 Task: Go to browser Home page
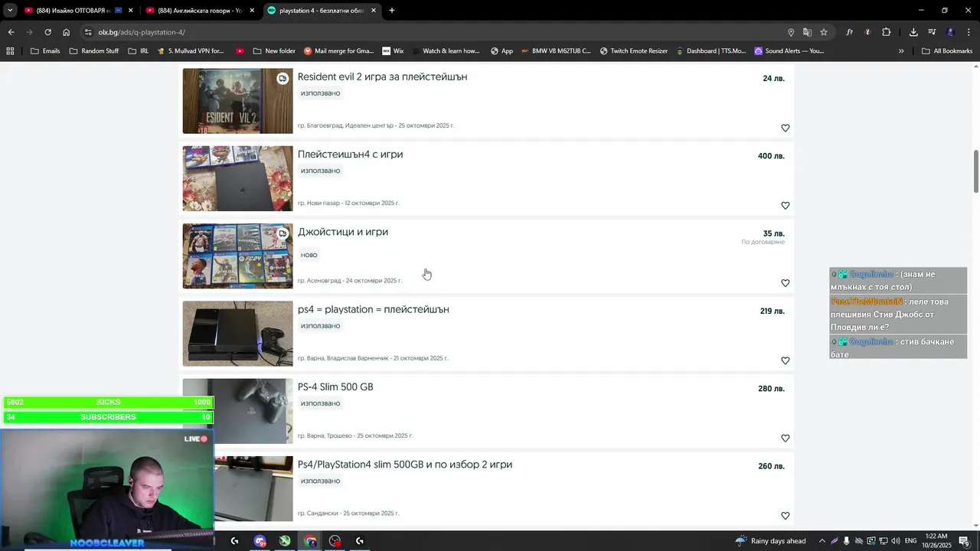point(67,32)
